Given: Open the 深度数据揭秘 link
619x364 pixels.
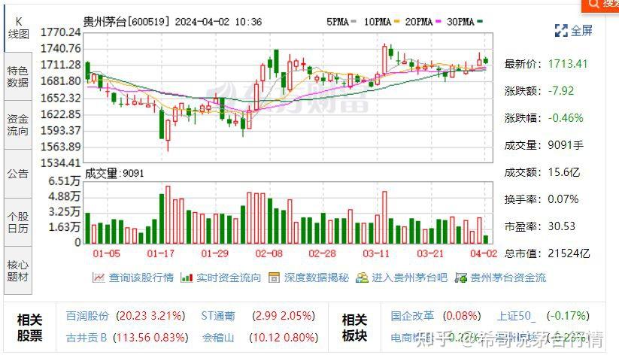Looking at the screenshot, I should pos(316,278).
